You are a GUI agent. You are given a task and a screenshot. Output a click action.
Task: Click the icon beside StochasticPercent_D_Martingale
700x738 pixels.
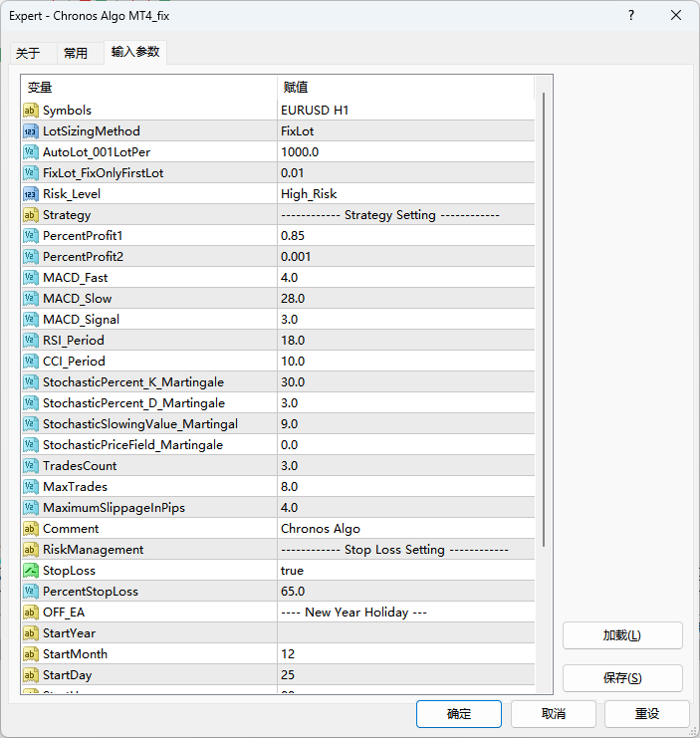click(31, 403)
